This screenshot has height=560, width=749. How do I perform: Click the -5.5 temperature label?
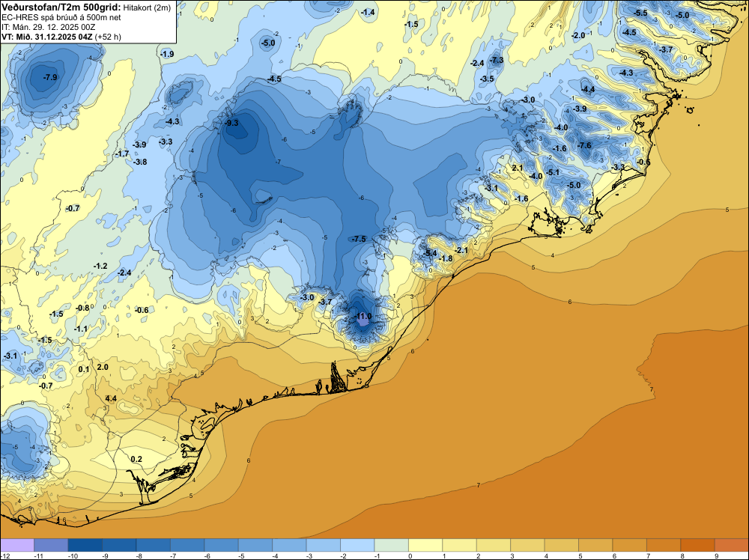(x=640, y=13)
